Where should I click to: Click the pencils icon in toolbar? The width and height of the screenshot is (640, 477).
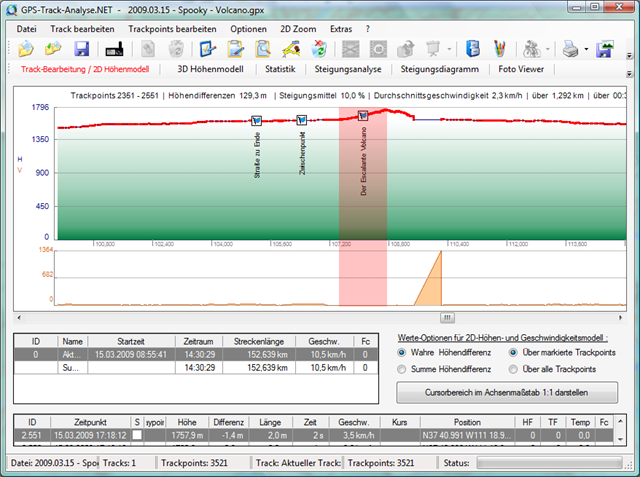pyautogui.click(x=499, y=49)
